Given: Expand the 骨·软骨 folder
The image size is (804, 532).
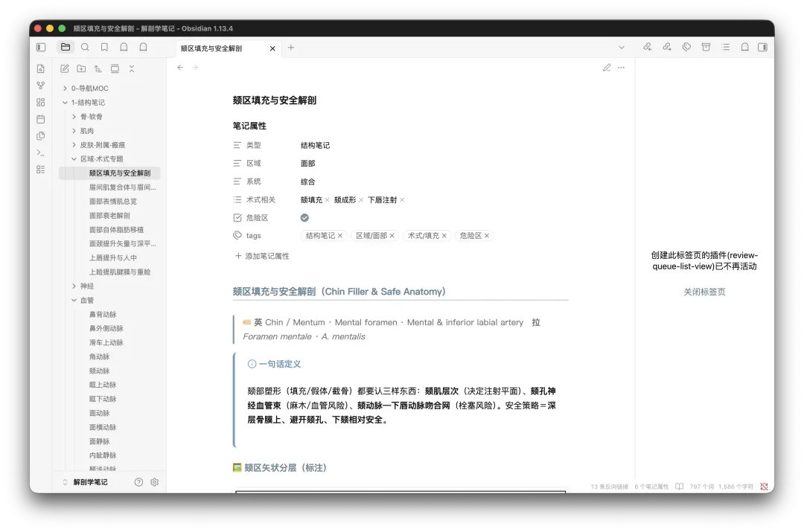Looking at the screenshot, I should (74, 116).
